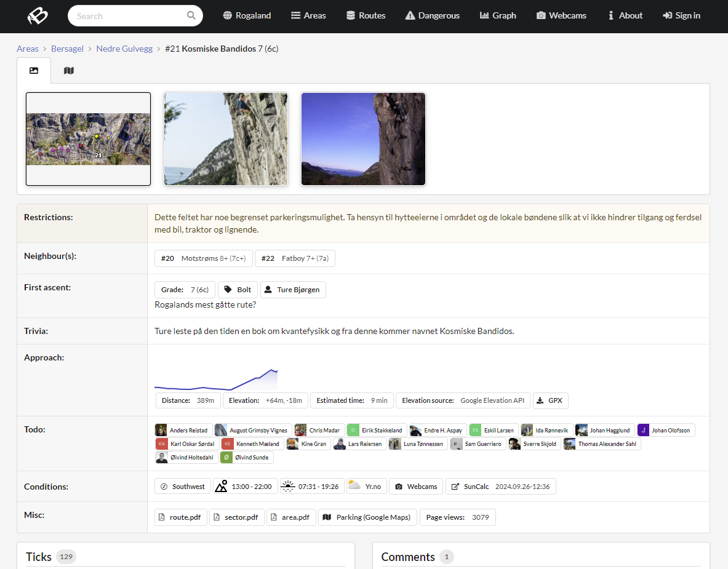Open Parking in Google Maps
728x569 pixels.
click(x=367, y=517)
